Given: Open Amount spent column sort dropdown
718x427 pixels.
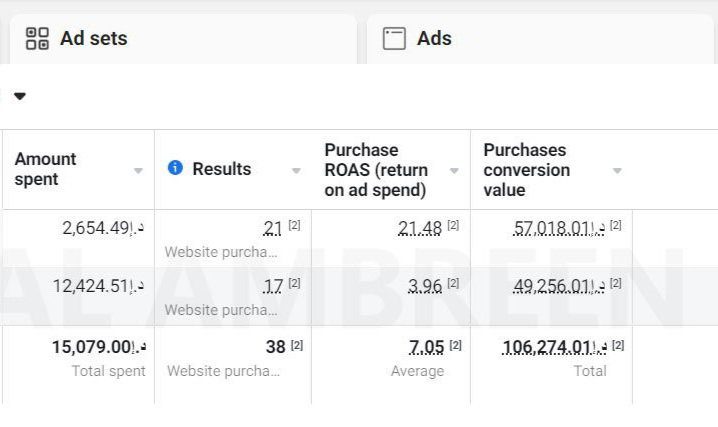Looking at the screenshot, I should pyautogui.click(x=138, y=171).
